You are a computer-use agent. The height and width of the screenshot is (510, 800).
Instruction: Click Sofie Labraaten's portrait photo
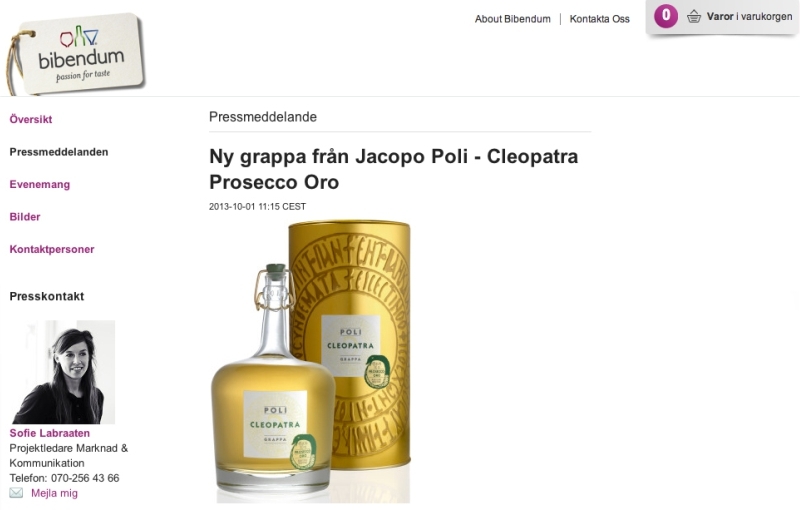tap(62, 372)
